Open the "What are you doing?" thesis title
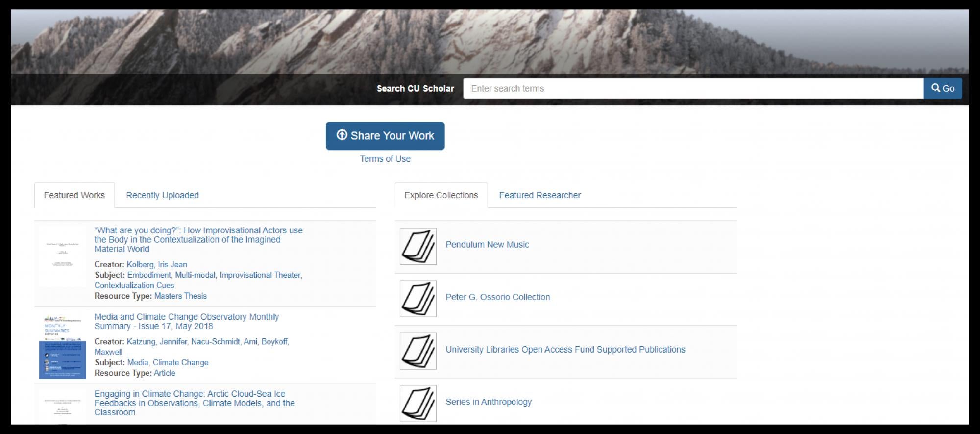 (198, 239)
